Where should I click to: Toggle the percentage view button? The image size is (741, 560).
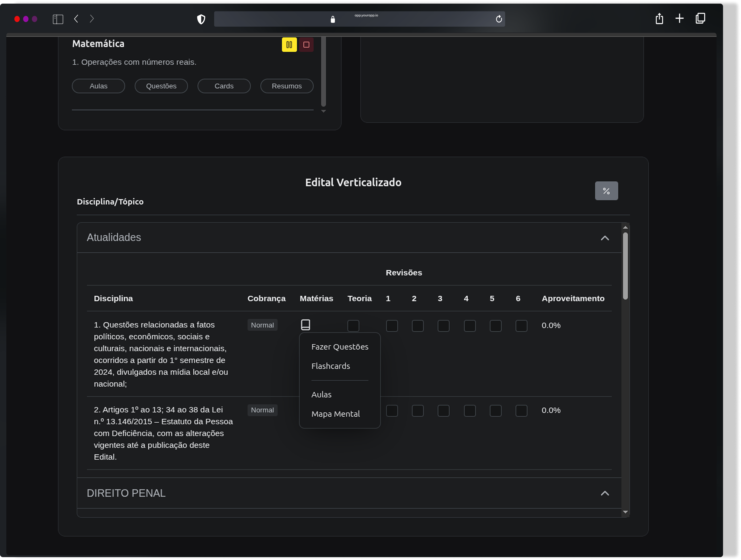[606, 191]
